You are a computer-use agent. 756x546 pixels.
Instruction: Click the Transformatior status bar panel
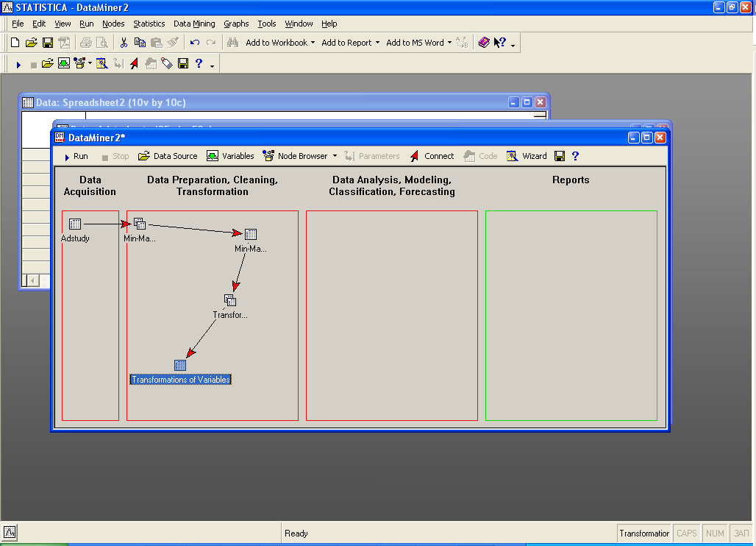tap(644, 533)
